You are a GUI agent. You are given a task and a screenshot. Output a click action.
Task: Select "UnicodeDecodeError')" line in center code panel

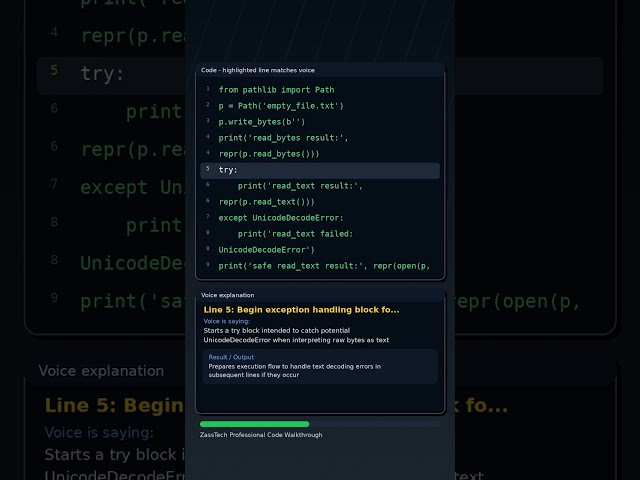tap(267, 250)
